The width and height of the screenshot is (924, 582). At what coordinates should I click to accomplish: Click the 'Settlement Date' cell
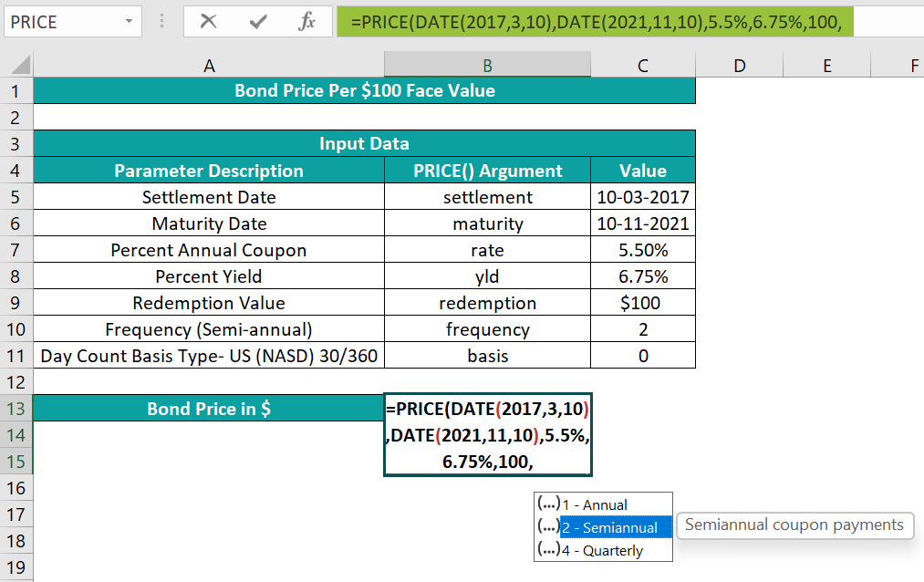coord(209,197)
